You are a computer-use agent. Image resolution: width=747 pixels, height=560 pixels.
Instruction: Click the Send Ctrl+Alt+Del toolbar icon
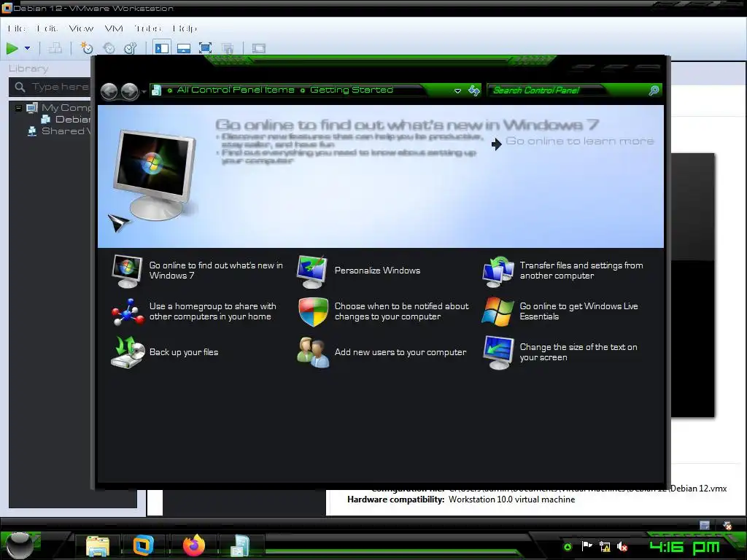point(55,48)
